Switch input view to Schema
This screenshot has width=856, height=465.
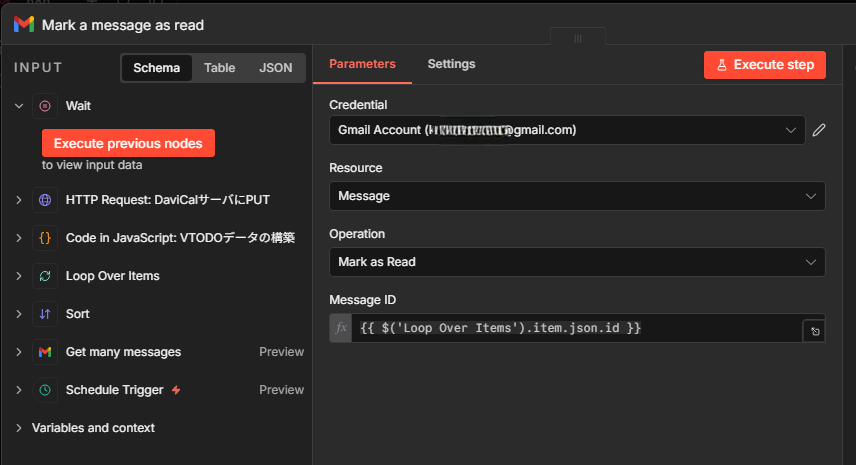(x=157, y=68)
